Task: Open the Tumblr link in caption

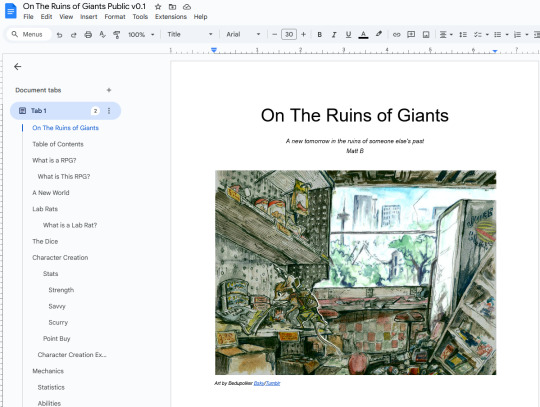Action: tap(273, 383)
